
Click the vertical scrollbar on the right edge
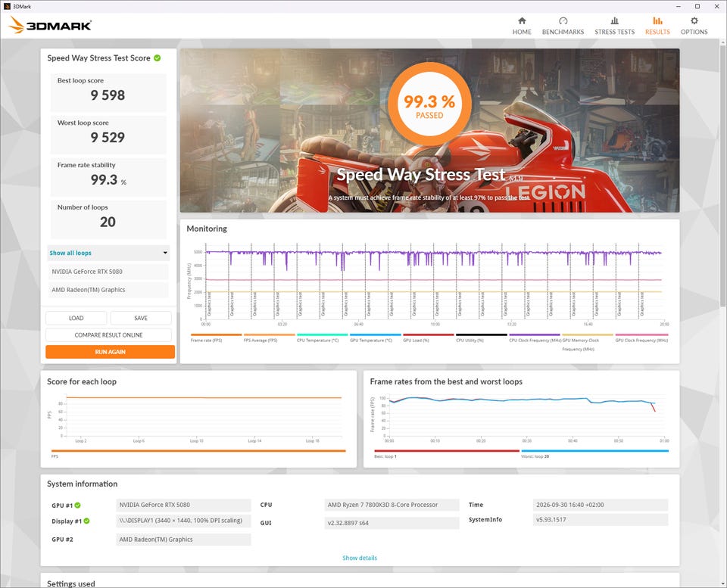tap(722, 176)
